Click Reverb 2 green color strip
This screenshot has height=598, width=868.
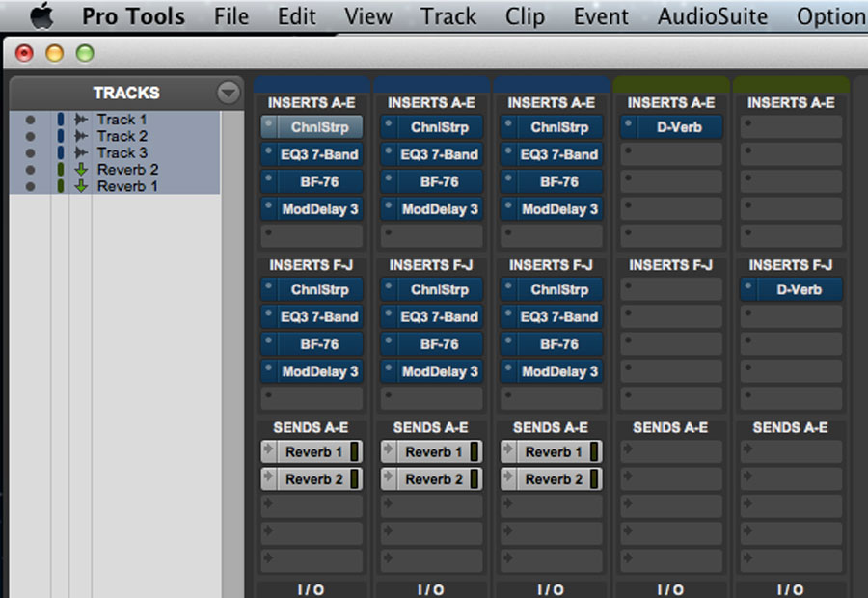(x=61, y=170)
